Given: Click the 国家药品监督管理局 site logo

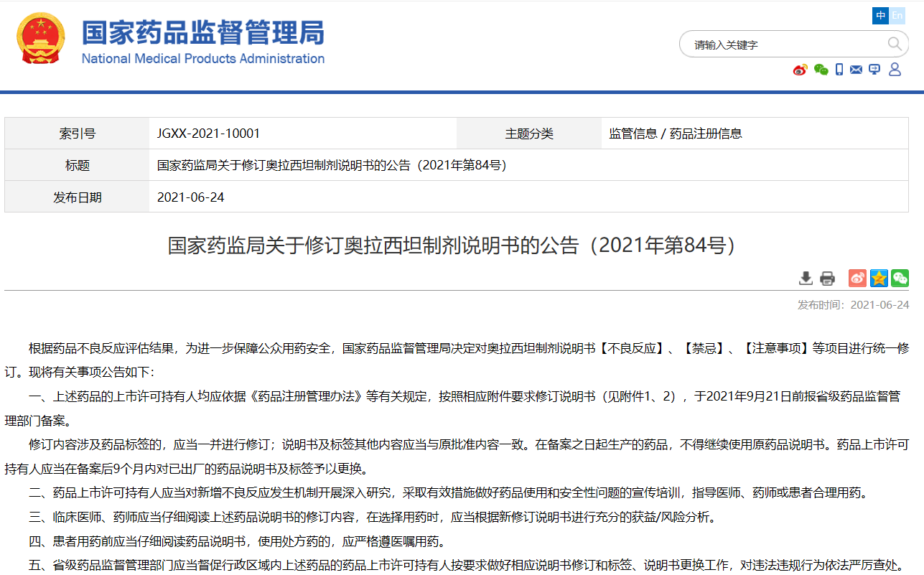Looking at the screenshot, I should tap(202, 40).
